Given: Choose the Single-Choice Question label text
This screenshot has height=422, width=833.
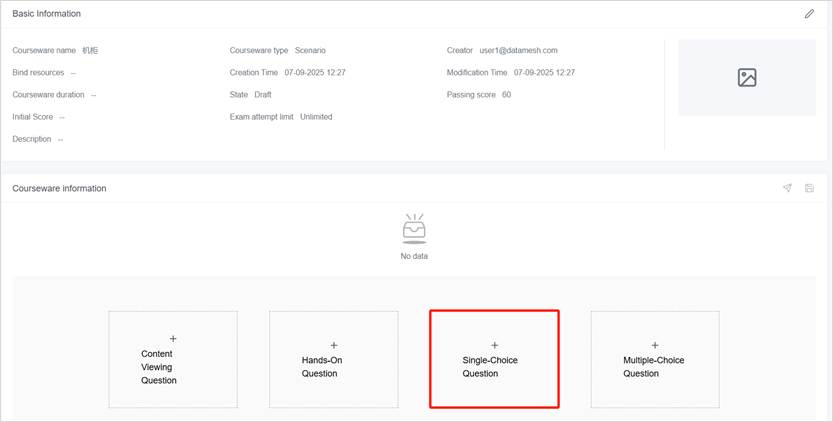Looking at the screenshot, I should (490, 366).
